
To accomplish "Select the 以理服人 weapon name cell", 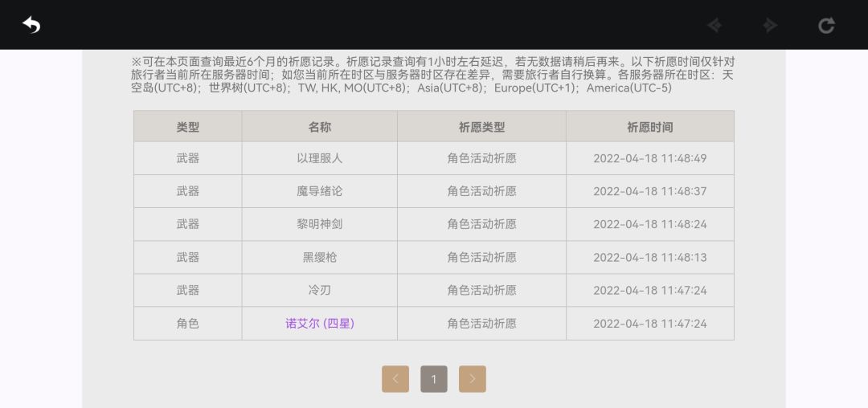I will click(x=319, y=158).
